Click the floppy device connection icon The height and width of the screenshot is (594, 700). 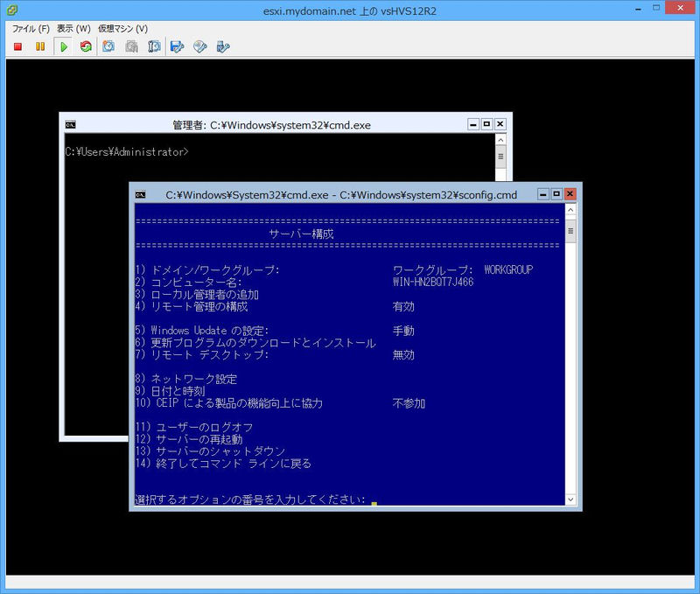tap(178, 46)
